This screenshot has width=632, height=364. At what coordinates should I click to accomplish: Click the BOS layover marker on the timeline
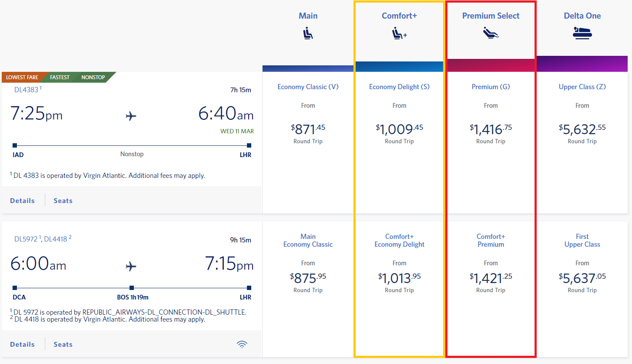(x=131, y=287)
